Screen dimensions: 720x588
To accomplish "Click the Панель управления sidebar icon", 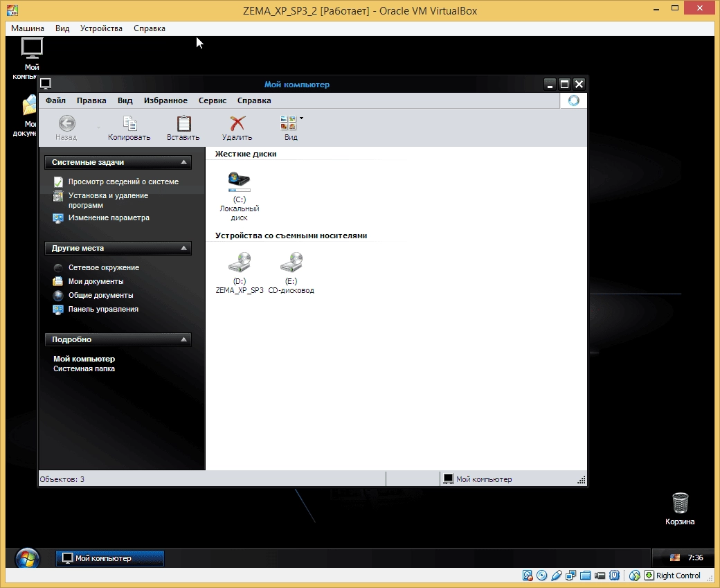I will 58,310.
